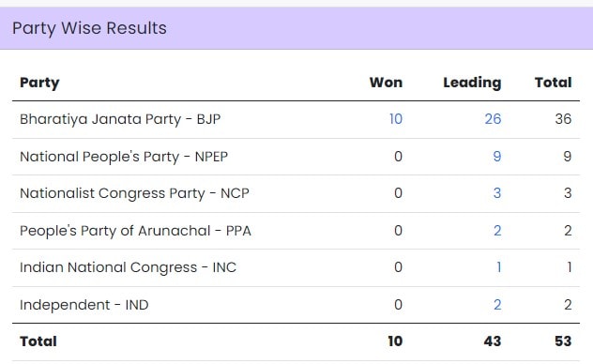Screen dimensions: 593x364
Task: Click National People's Party - NPEP name
Action: click(x=124, y=156)
